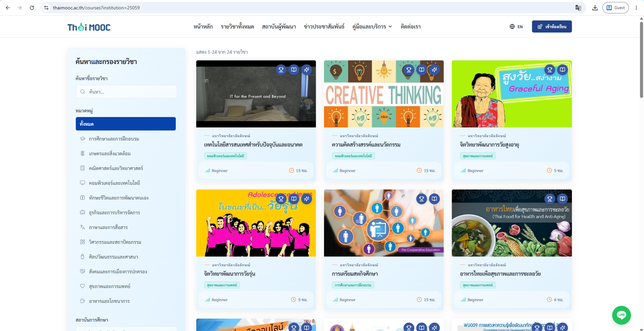The image size is (644, 331).
Task: Open site information icon beside the URL
Action: [x=47, y=8]
